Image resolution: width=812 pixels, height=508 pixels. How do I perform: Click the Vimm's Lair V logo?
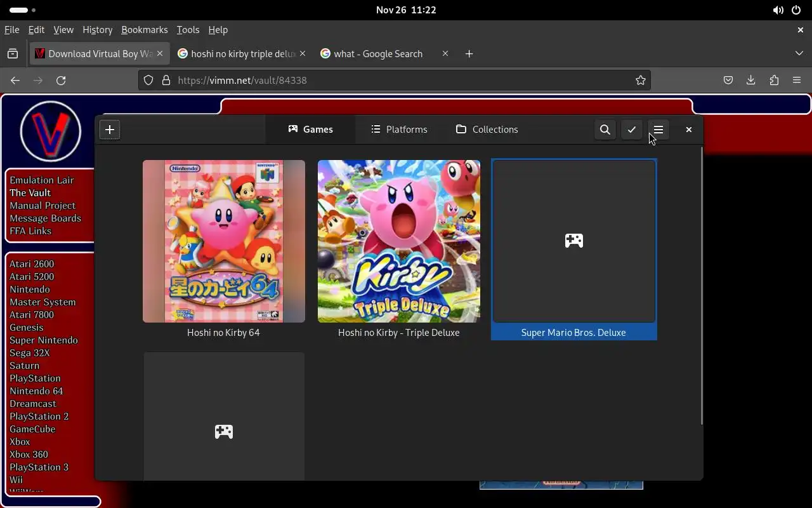[x=51, y=131]
